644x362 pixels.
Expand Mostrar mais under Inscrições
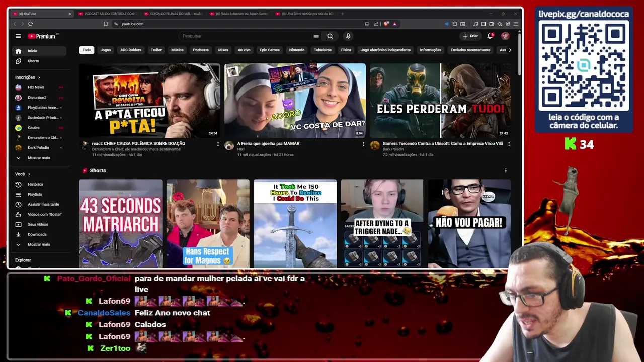click(x=39, y=158)
